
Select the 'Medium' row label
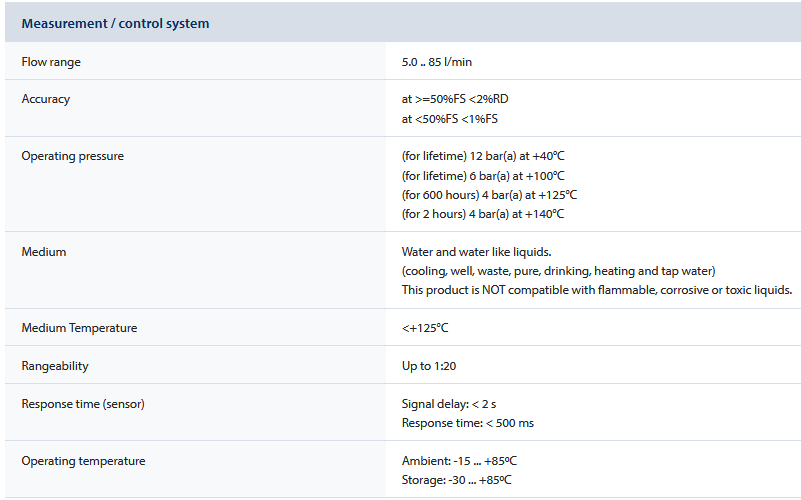(44, 252)
